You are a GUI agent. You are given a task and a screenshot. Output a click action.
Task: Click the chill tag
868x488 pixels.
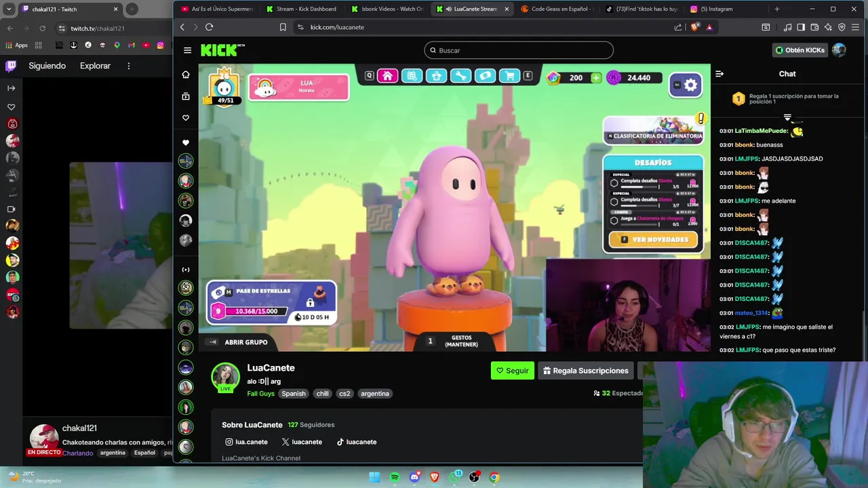point(322,394)
